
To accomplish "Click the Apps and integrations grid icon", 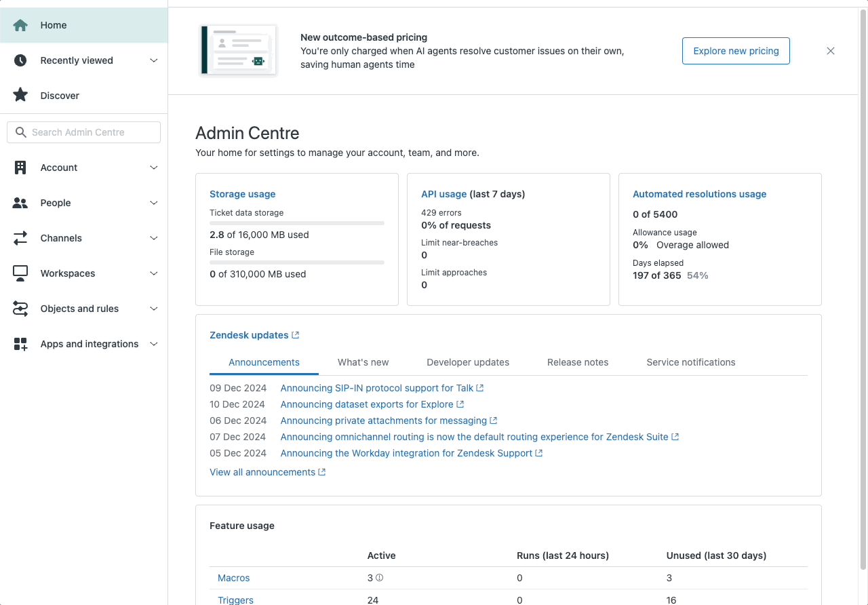I will tap(20, 344).
